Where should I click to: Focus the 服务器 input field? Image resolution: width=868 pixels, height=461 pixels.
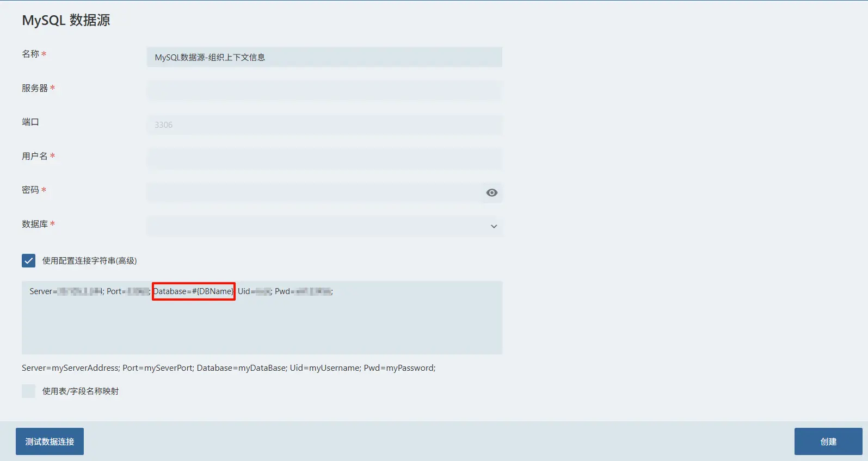tap(324, 91)
